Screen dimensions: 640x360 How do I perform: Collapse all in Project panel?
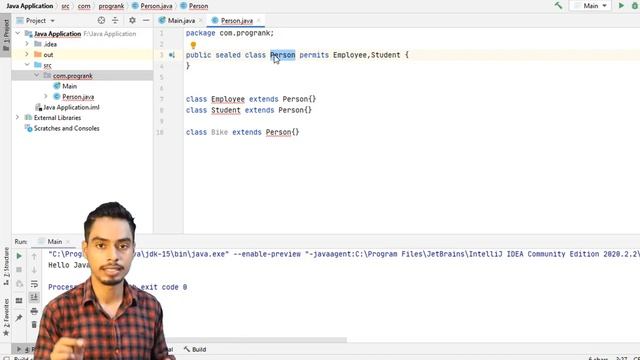pos(115,20)
